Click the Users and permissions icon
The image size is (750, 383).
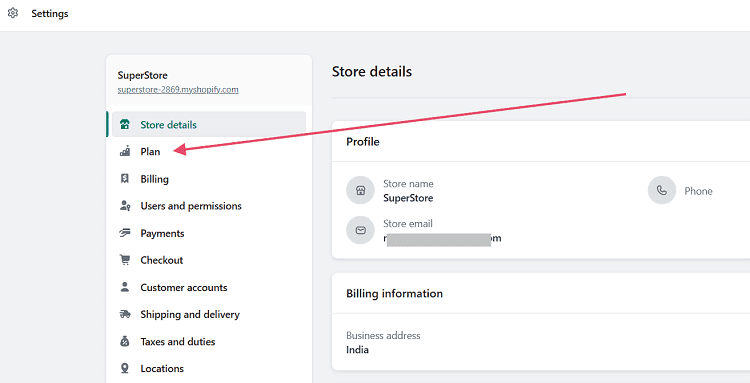coord(125,206)
